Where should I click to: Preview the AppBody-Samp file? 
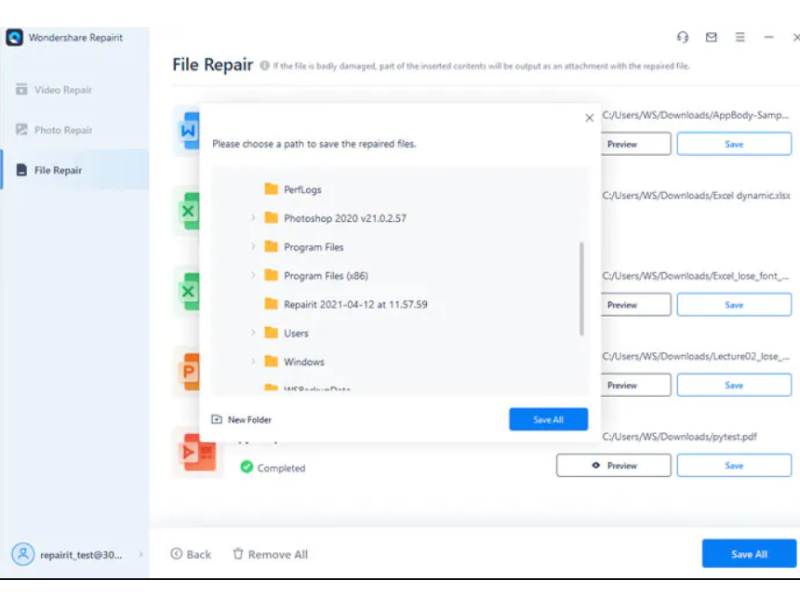click(x=636, y=144)
